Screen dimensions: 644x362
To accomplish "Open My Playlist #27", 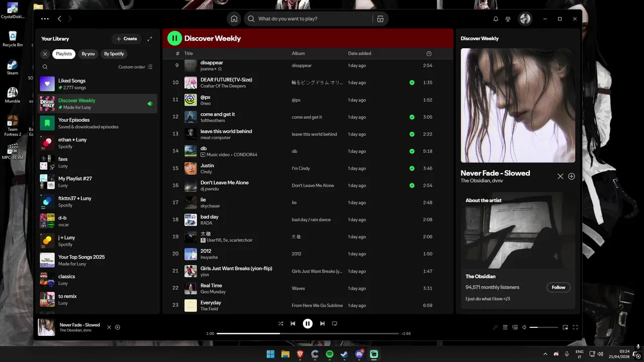I will [x=98, y=182].
